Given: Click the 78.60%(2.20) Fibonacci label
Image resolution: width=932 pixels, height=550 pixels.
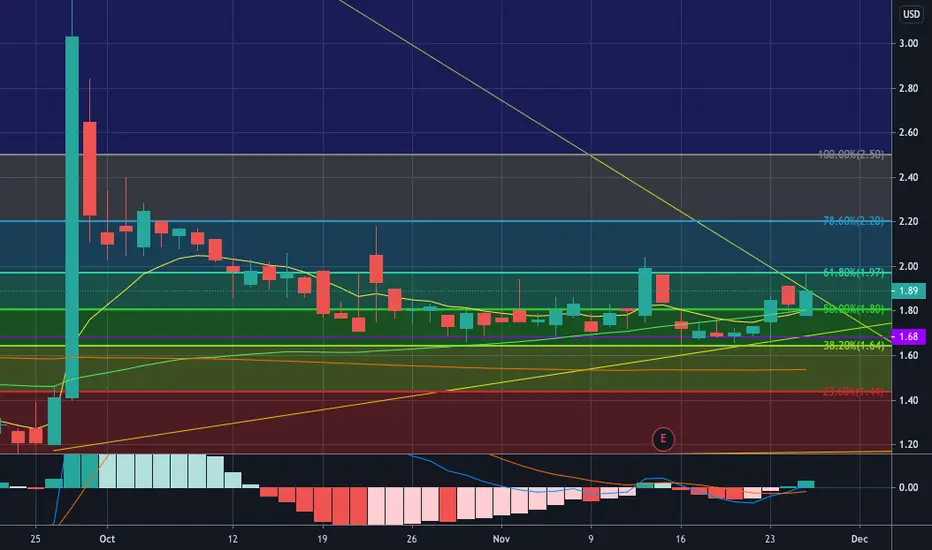Looking at the screenshot, I should tap(853, 221).
